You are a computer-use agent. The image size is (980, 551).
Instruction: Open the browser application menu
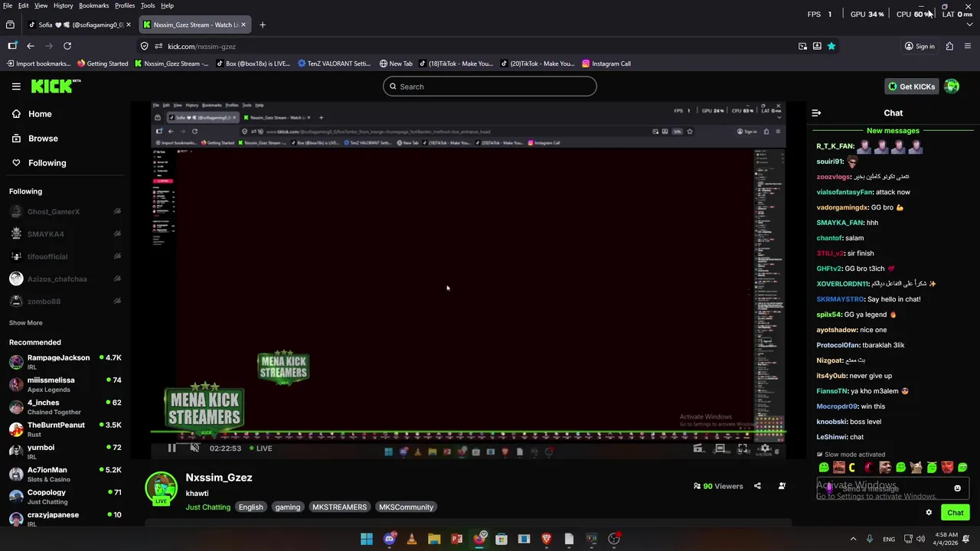click(969, 46)
